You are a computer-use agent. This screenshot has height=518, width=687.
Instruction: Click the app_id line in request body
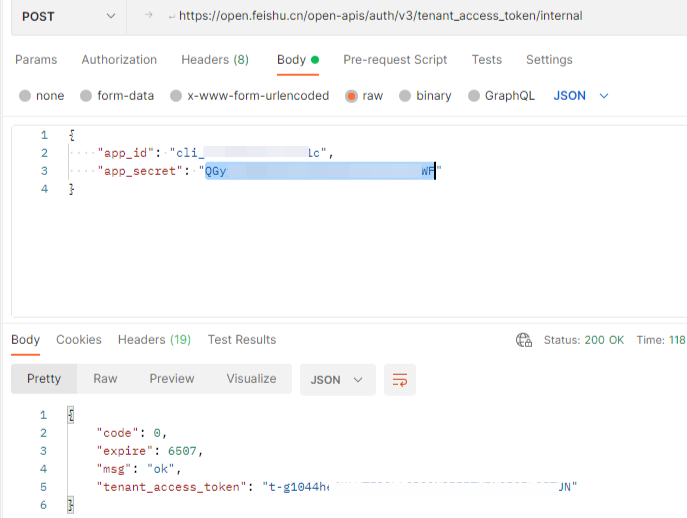click(215, 153)
